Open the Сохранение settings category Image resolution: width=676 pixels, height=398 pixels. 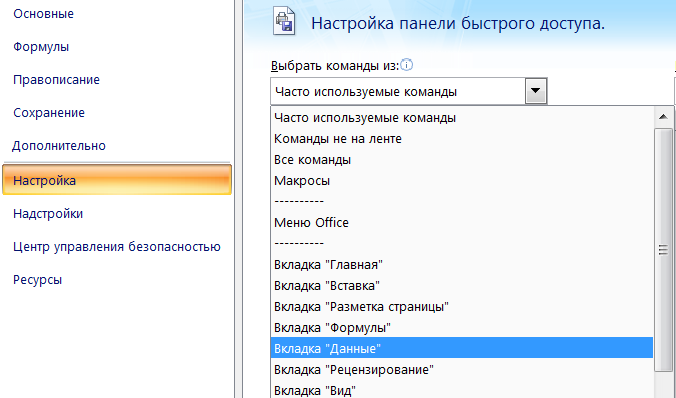[49, 113]
